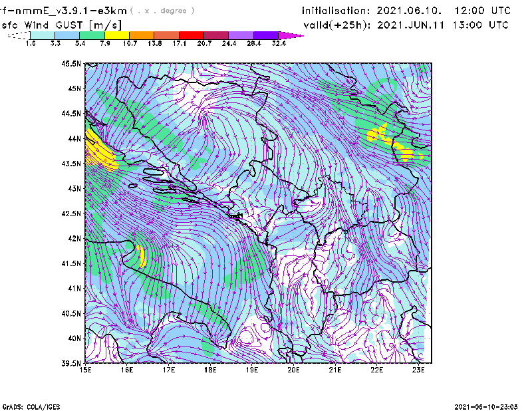Click the "valid(+25h):" label
The height and width of the screenshot is (411, 532).
(x=337, y=25)
